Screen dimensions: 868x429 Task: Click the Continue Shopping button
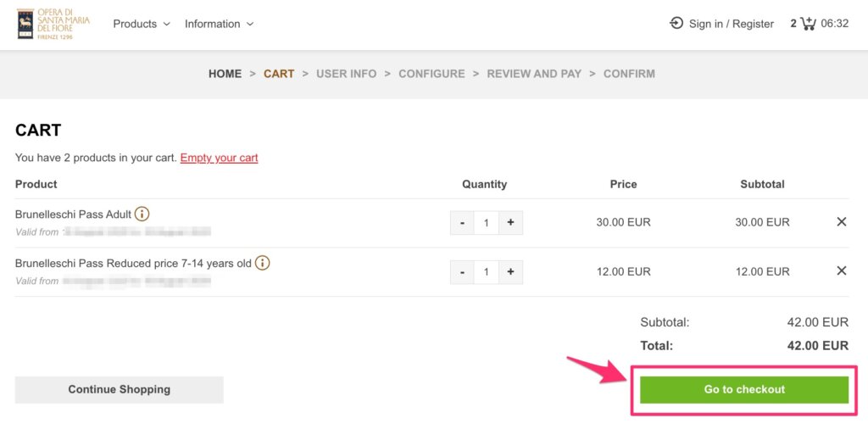click(119, 390)
